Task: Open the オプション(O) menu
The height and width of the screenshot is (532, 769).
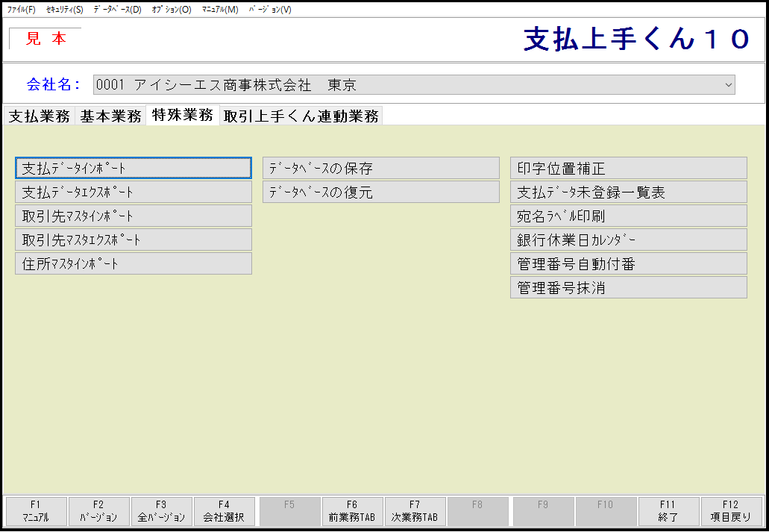Action: 172,9
